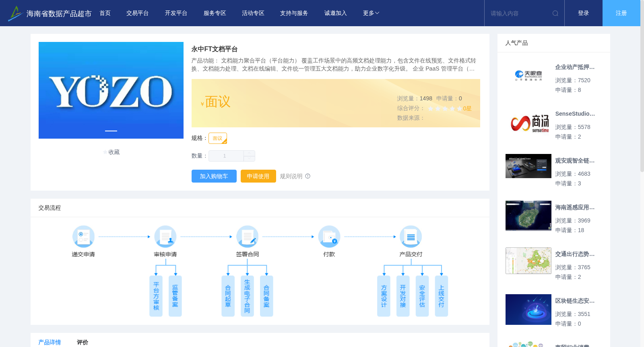This screenshot has width=644, height=347.
Task: Click the Hainan data supermarket logo icon
Action: [15, 13]
